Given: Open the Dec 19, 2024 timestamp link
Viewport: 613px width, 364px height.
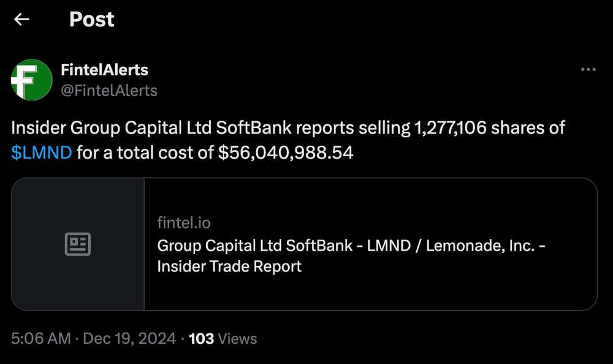Looking at the screenshot, I should pos(131,338).
